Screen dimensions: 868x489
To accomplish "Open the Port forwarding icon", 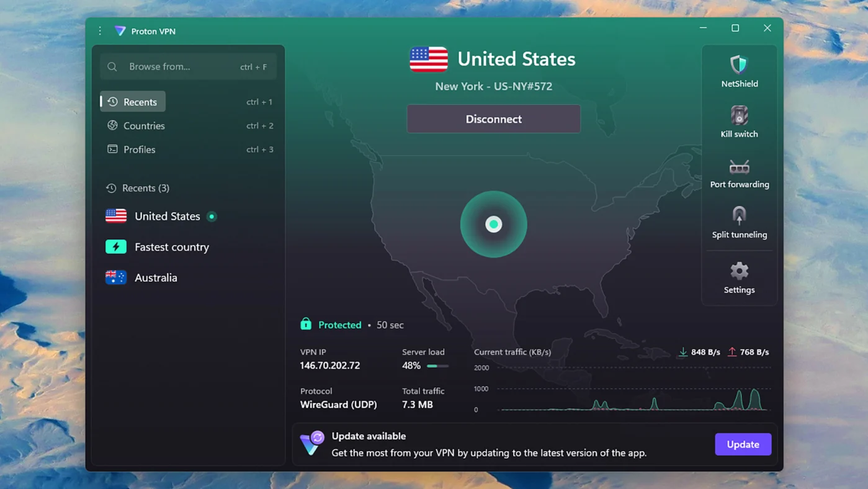I will coord(739,166).
